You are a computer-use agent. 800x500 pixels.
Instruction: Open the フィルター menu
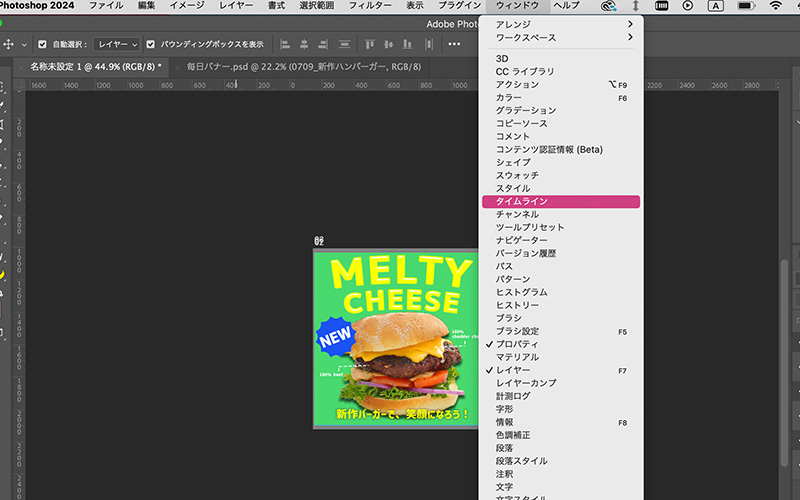point(369,6)
